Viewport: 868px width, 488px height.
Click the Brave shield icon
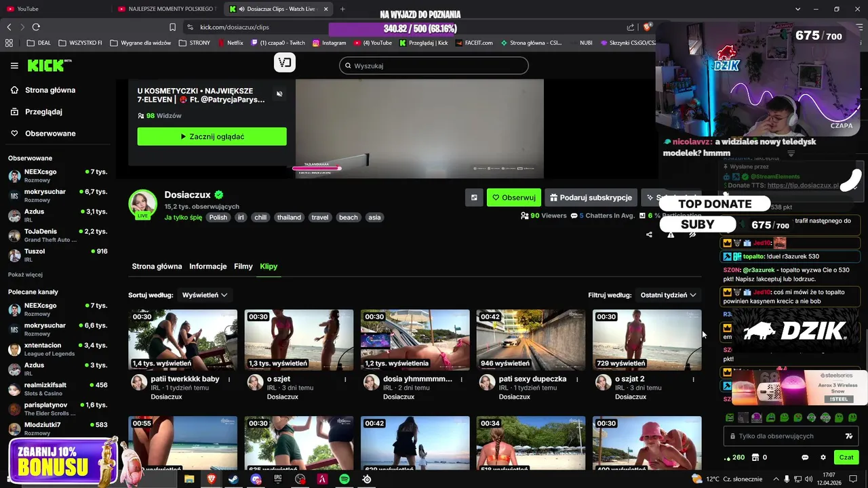(647, 27)
